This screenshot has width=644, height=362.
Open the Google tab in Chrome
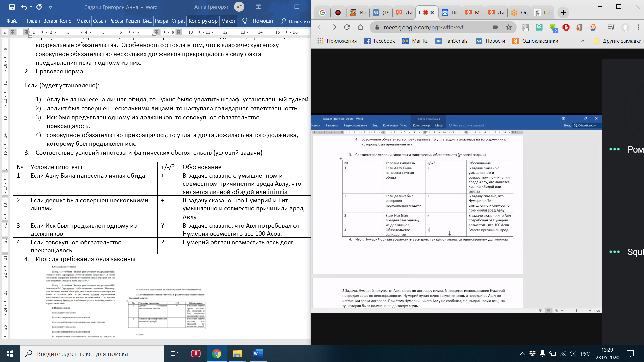[322, 13]
